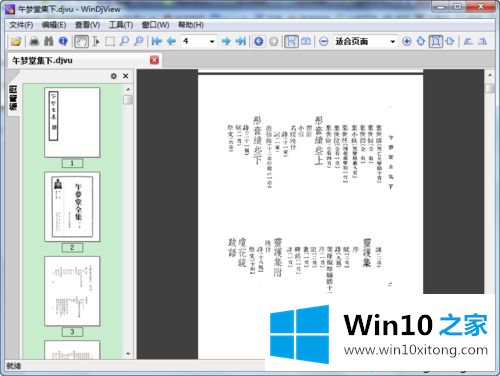Go to the next page
500x376 pixels.
pos(226,41)
